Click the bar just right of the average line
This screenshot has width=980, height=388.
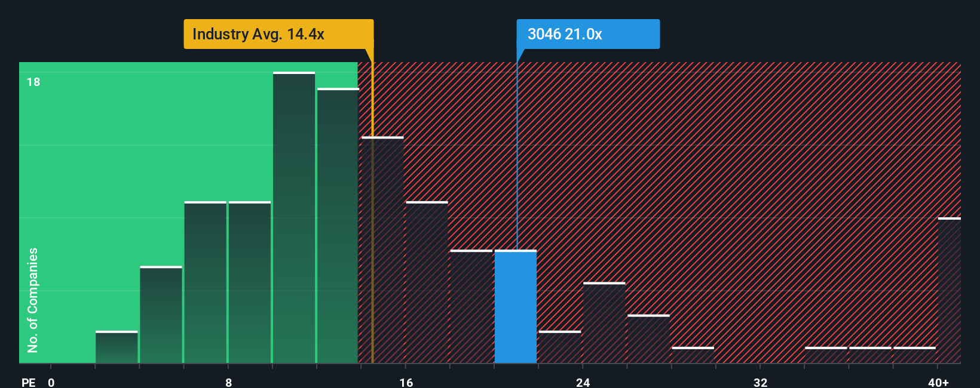click(x=382, y=250)
